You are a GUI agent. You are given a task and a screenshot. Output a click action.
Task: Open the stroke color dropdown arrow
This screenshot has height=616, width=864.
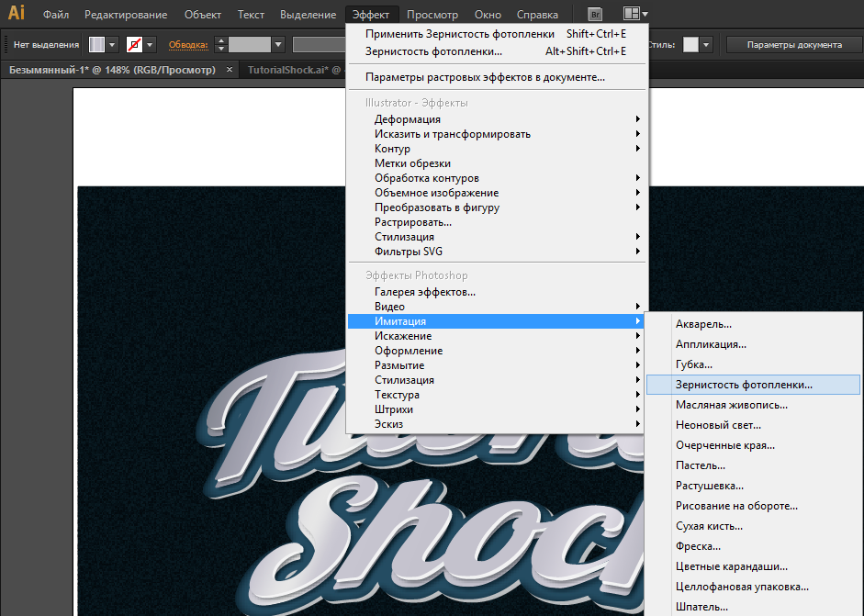[150, 45]
